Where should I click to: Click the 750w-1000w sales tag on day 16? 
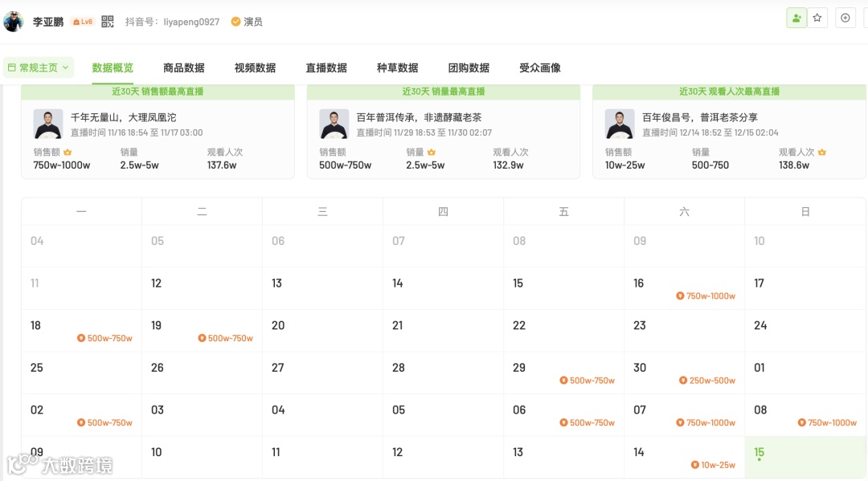[x=706, y=296]
